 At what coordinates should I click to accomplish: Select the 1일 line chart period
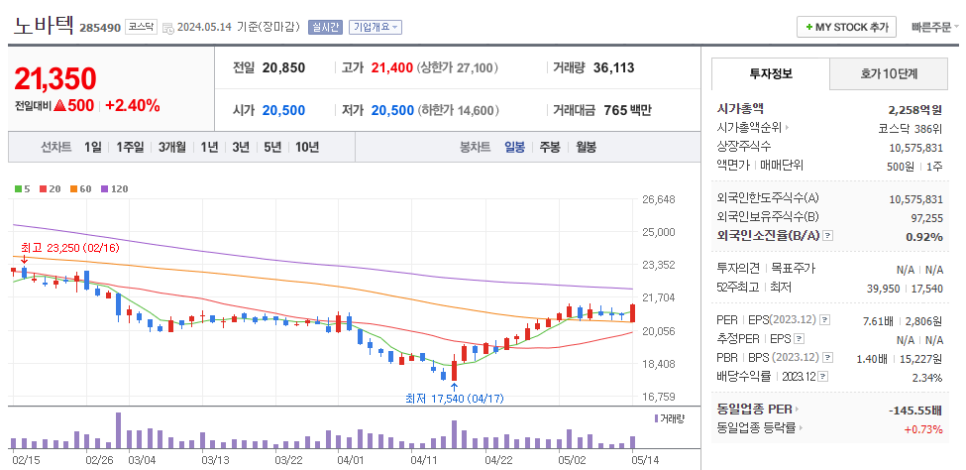pos(92,147)
